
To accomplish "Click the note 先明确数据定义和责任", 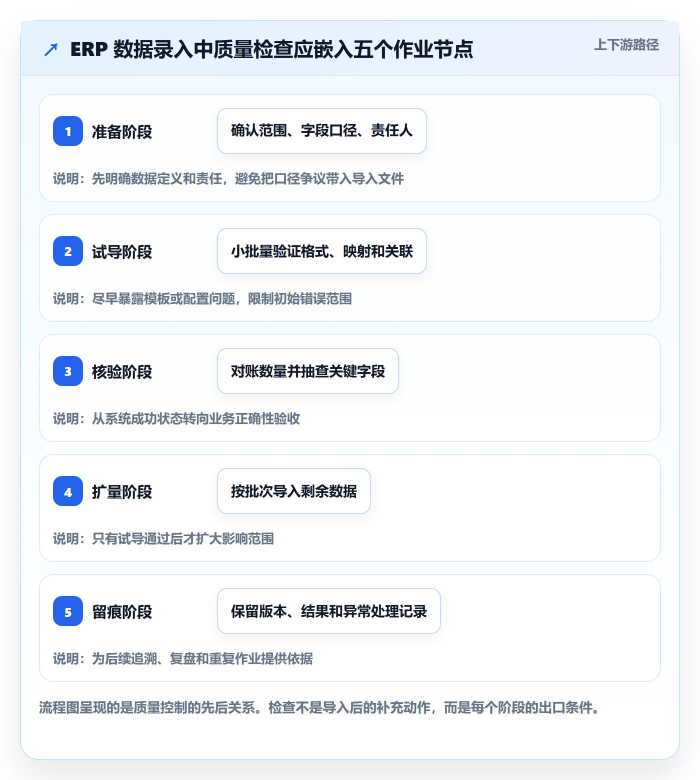I will [228, 178].
